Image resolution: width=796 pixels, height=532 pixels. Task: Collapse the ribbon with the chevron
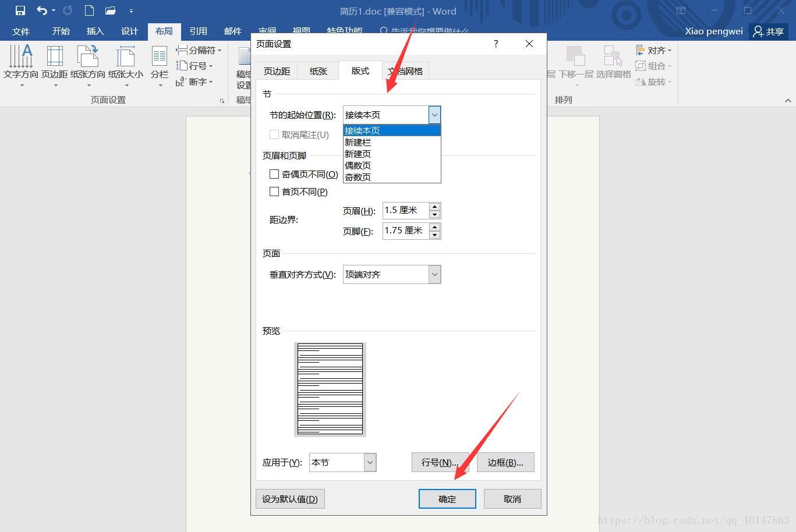coord(788,100)
